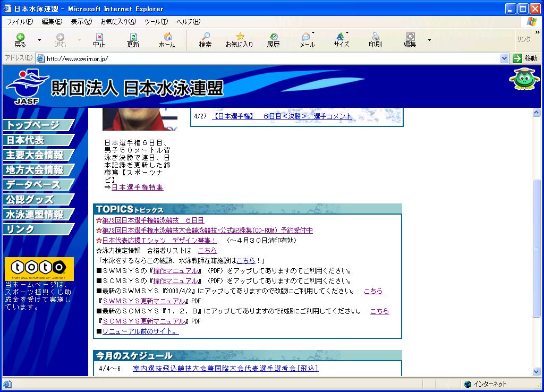Open 室内選抜飛込競技大会 schedule link

pyautogui.click(x=225, y=369)
